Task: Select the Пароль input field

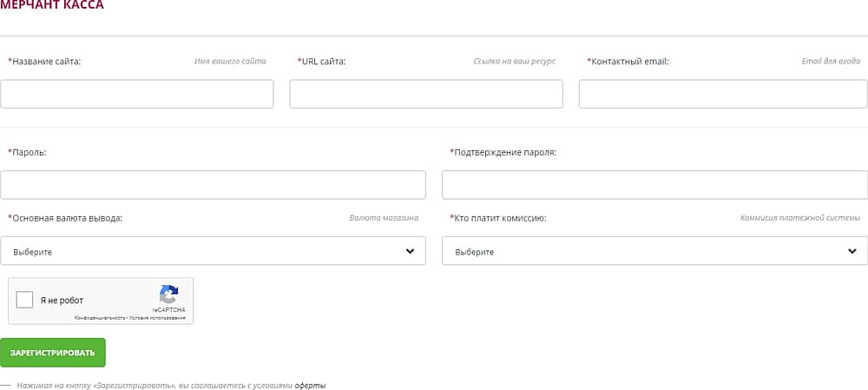Action: [214, 184]
